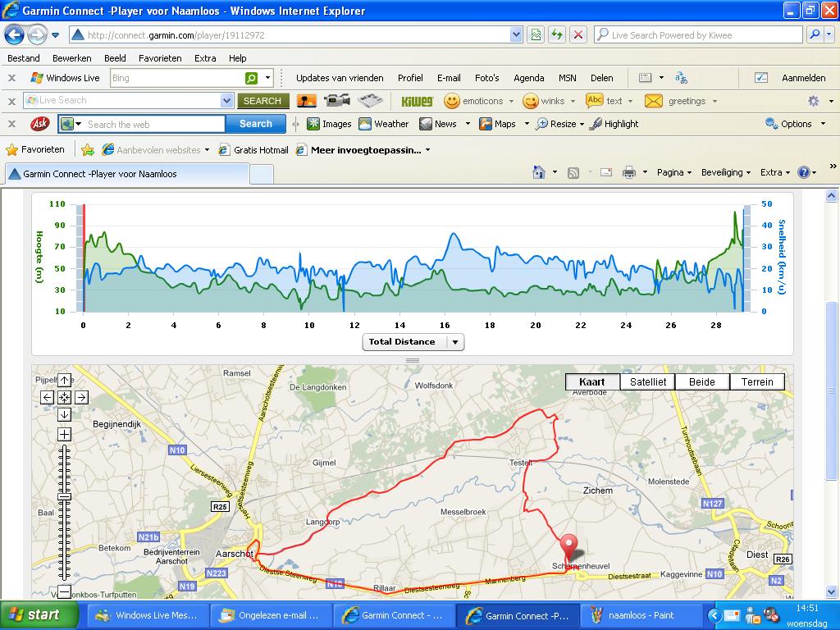The height and width of the screenshot is (630, 840).
Task: Open the Bewerken menu
Action: pos(72,58)
